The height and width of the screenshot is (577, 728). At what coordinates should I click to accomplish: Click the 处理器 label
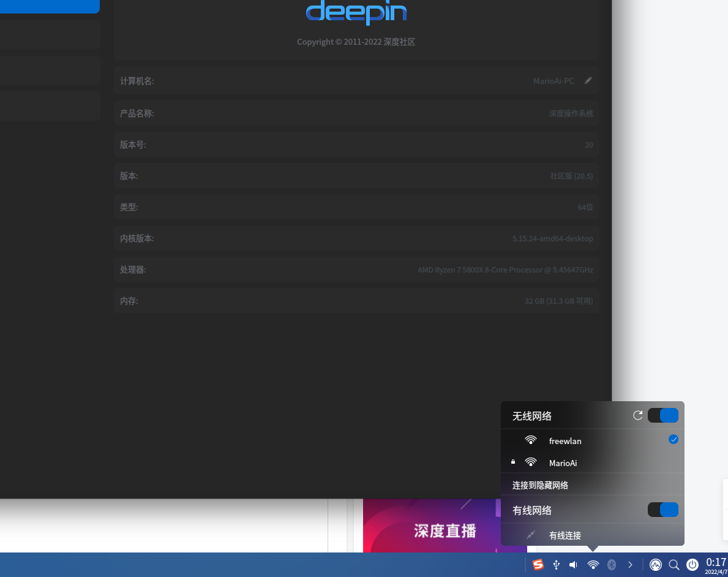tap(133, 270)
